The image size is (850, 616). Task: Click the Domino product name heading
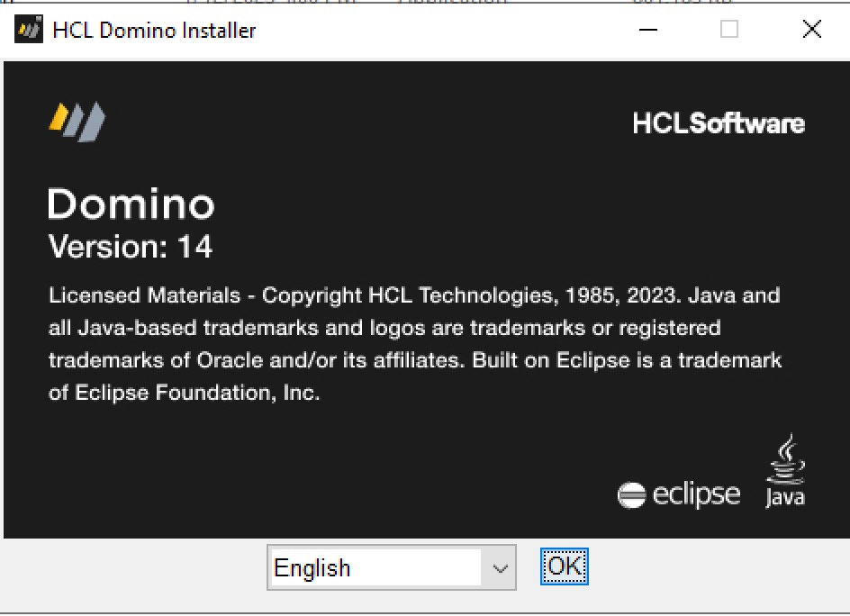(x=131, y=204)
